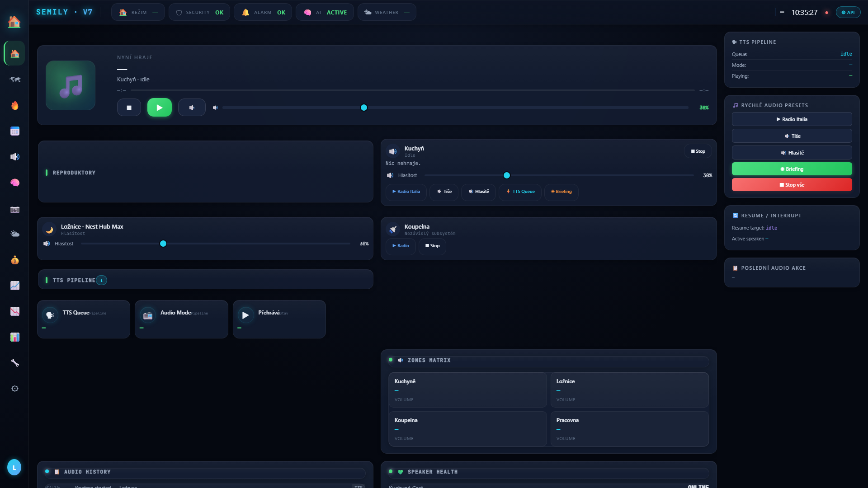
Task: Open the Security OK status pill
Action: coord(199,12)
